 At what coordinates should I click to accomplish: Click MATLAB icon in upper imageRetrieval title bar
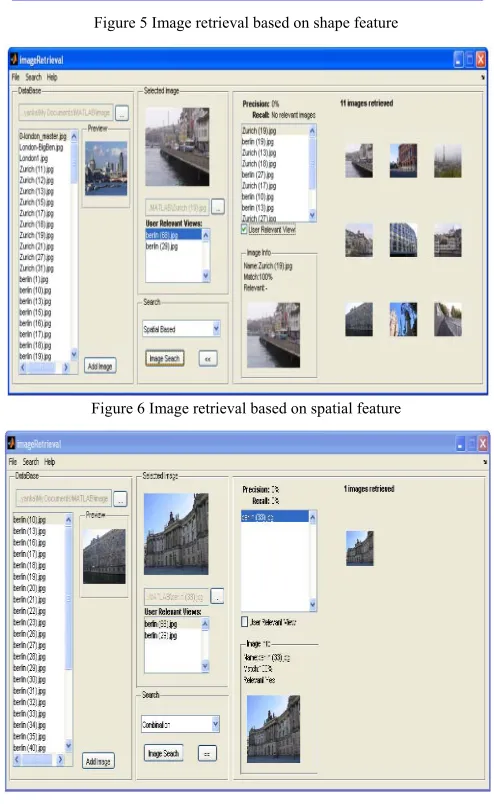pos(14,59)
